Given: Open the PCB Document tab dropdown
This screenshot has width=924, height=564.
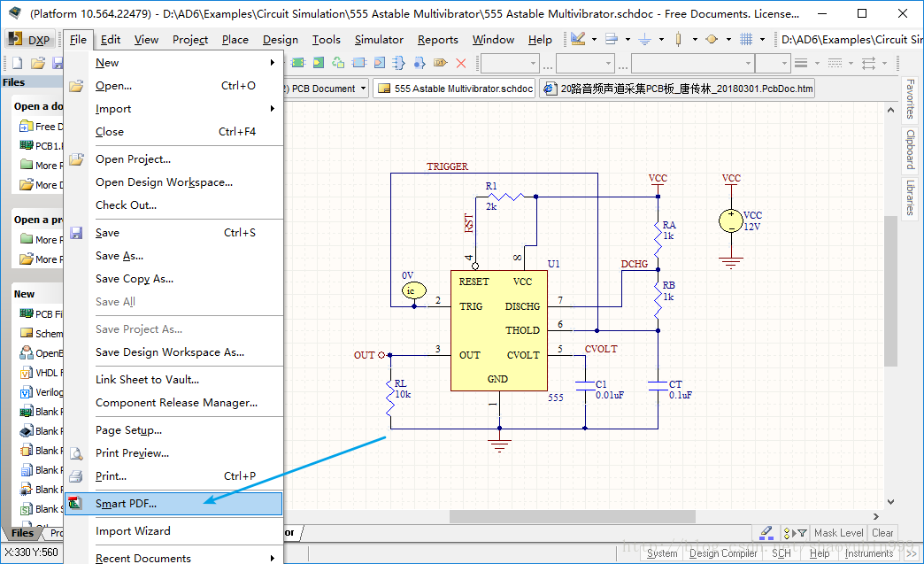Looking at the screenshot, I should tap(364, 89).
